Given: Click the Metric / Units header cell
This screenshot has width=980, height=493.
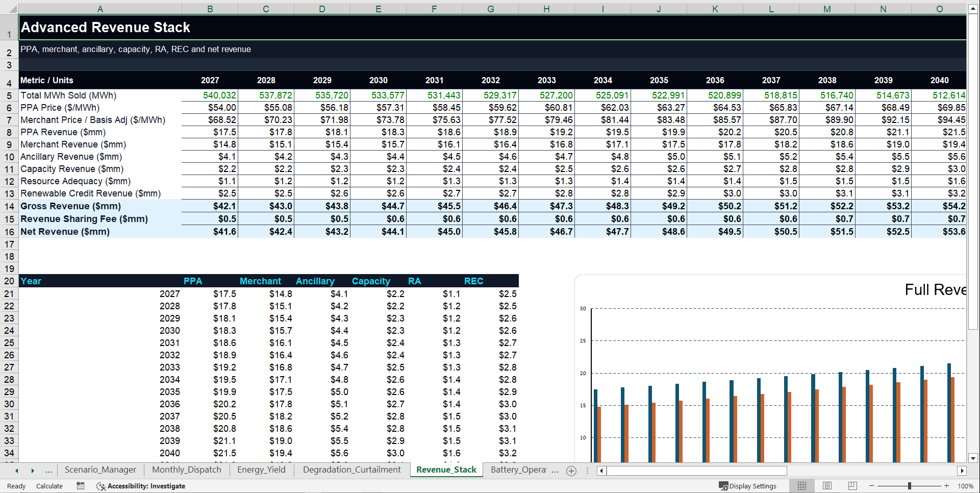Looking at the screenshot, I should [100, 80].
